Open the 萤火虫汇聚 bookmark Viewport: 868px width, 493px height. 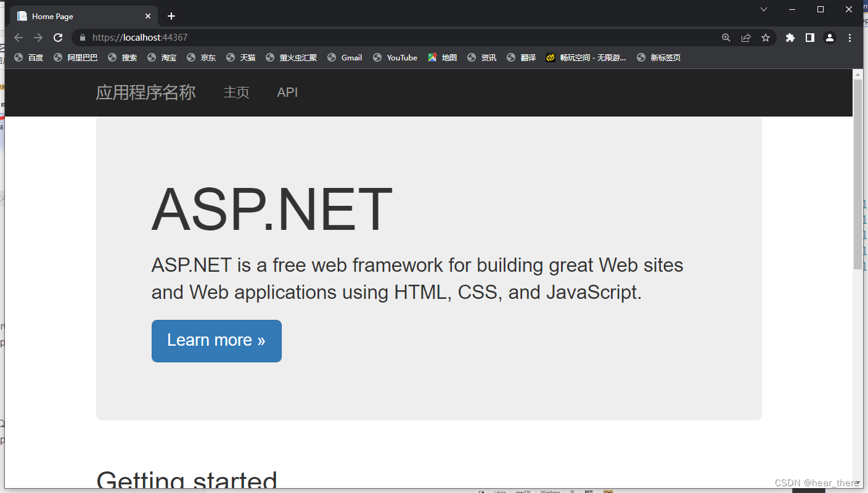[x=292, y=57]
